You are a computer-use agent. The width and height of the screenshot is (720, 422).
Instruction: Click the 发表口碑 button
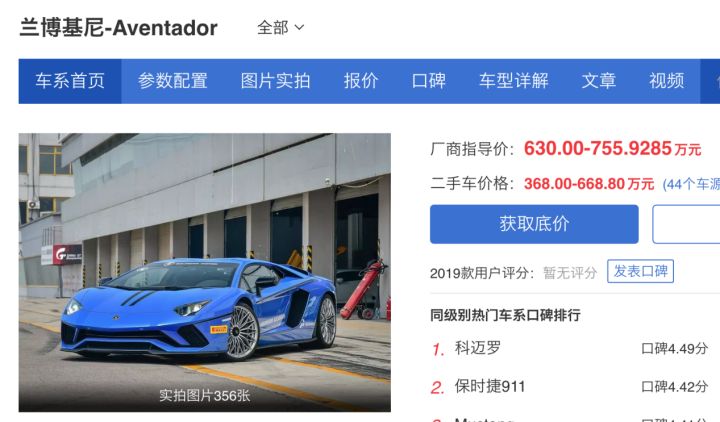point(640,271)
